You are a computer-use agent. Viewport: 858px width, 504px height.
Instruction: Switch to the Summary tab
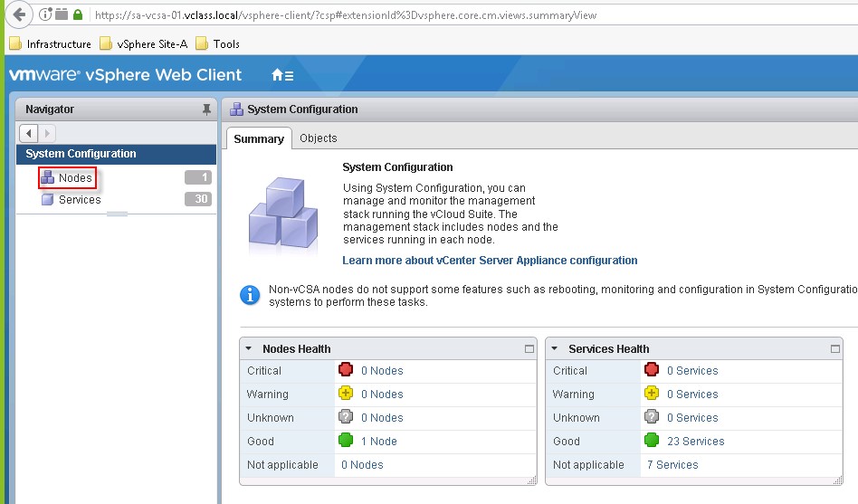pos(259,138)
